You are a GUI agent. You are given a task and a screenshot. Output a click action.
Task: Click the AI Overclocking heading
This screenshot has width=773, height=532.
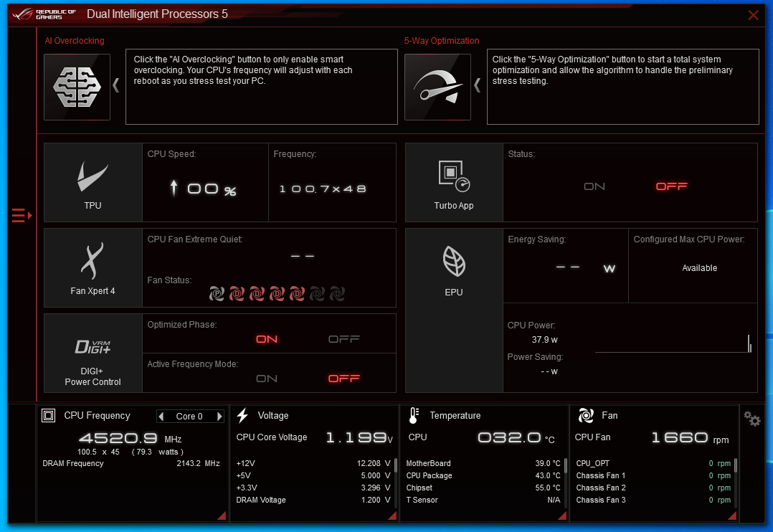click(x=75, y=40)
